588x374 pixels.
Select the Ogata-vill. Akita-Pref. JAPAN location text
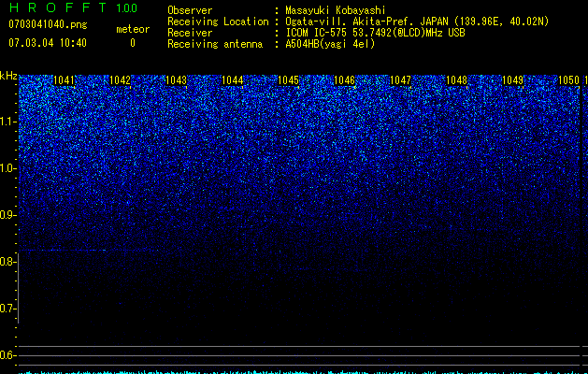tap(417, 22)
